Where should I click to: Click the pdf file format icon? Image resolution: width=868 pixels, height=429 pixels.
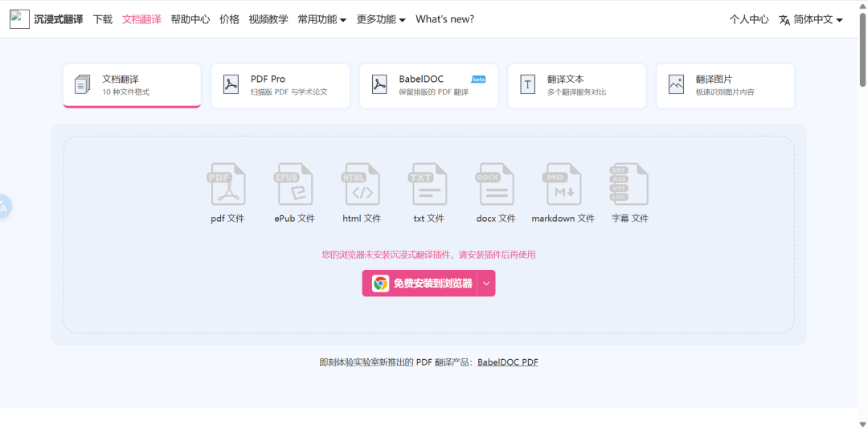tap(227, 184)
